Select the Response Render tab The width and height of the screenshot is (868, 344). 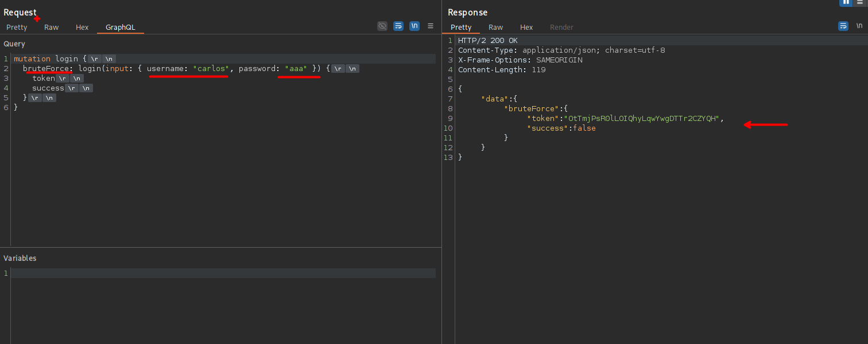(x=561, y=28)
